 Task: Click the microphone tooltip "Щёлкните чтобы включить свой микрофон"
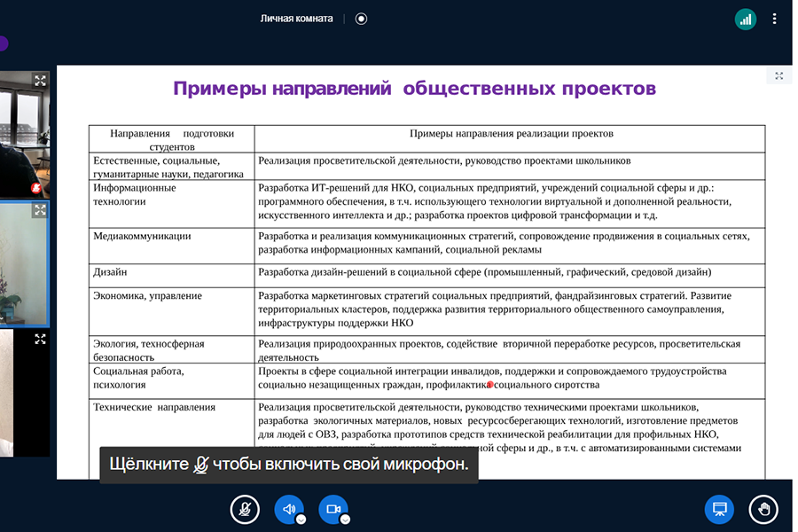288,465
